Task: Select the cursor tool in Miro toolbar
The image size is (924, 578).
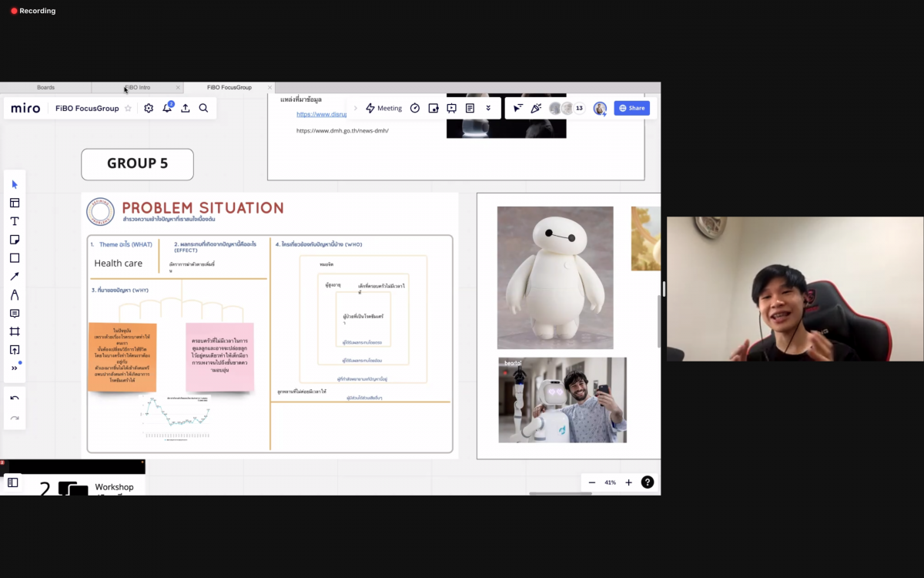Action: 14,184
